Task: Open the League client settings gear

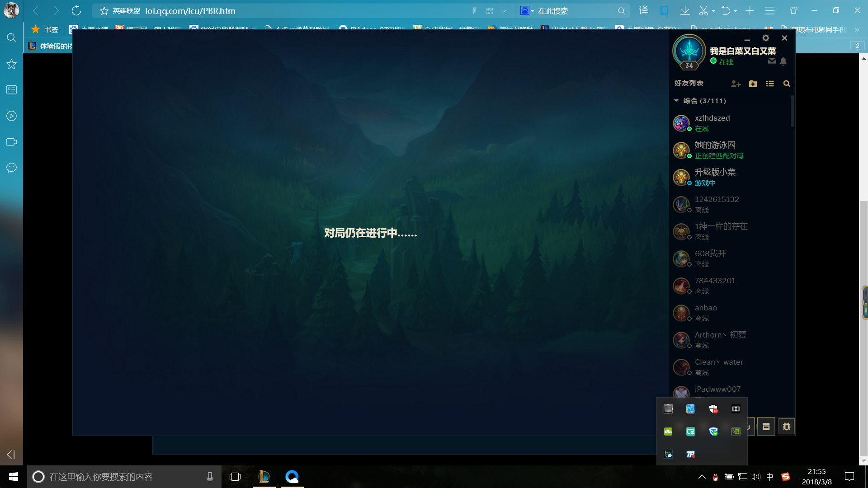Action: pyautogui.click(x=765, y=38)
